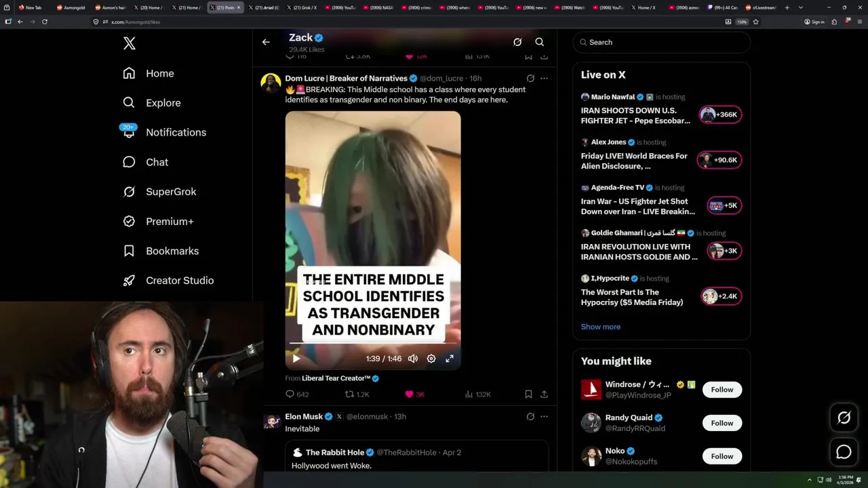Play the video
This screenshot has width=868, height=488.
click(296, 359)
